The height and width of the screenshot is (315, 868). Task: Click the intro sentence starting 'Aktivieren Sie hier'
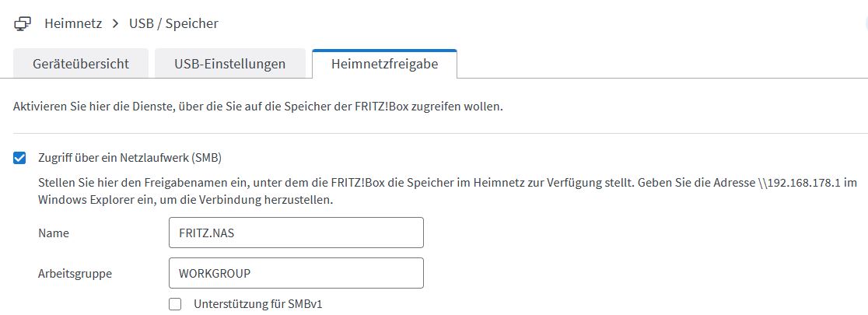click(258, 106)
